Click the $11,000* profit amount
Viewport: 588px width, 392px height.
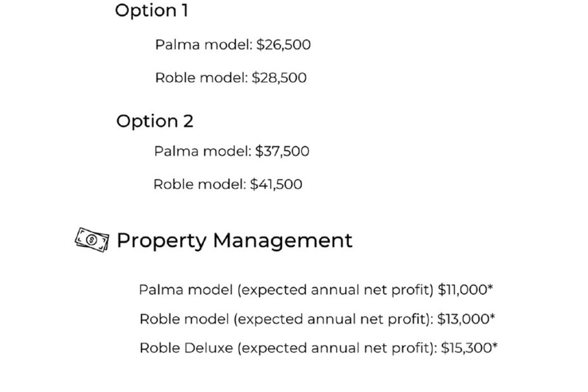pyautogui.click(x=465, y=290)
